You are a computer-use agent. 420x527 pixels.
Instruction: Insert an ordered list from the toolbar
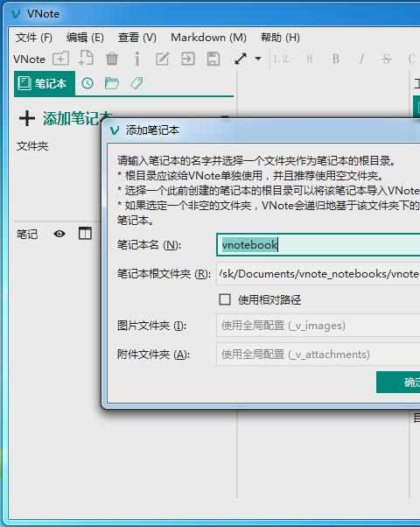point(281,60)
